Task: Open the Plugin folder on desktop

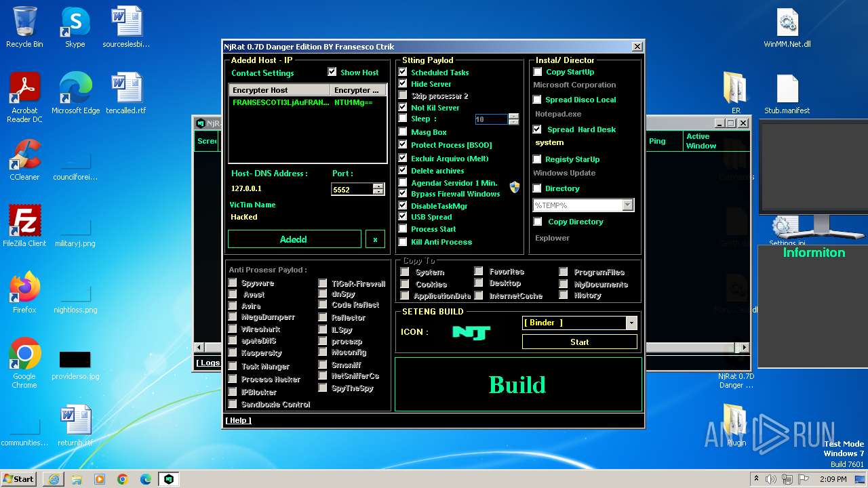Action: pyautogui.click(x=736, y=426)
